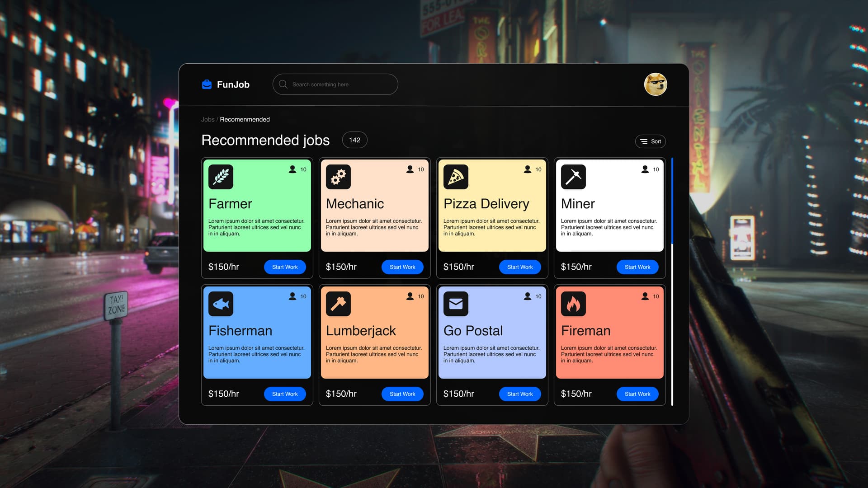The height and width of the screenshot is (488, 868).
Task: Click the Pizza Delivery slice icon
Action: [x=456, y=177]
